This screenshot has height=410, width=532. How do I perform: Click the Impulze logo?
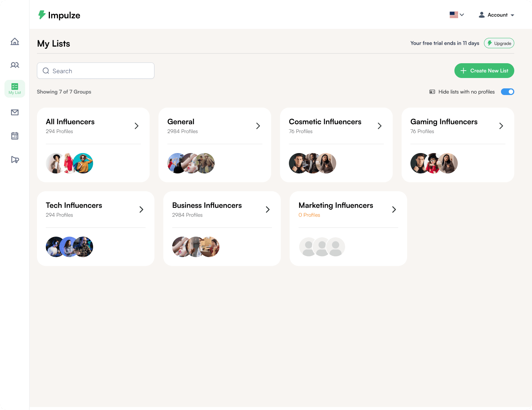pyautogui.click(x=59, y=15)
